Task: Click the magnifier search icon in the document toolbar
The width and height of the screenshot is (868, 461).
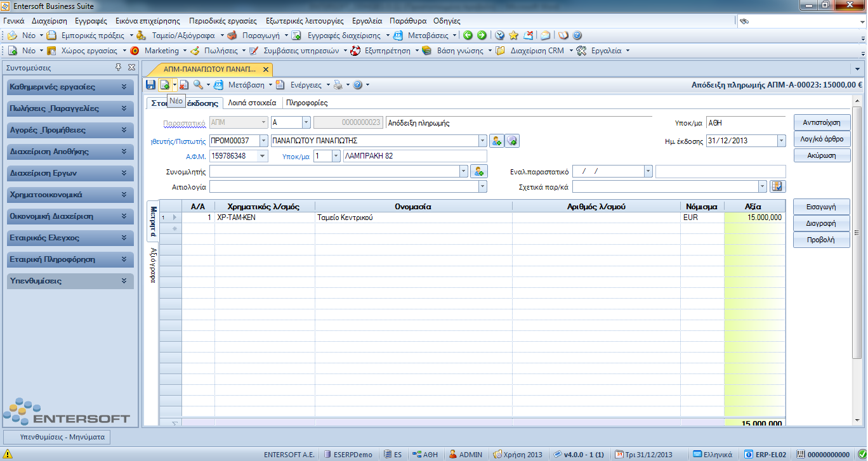Action: click(198, 84)
